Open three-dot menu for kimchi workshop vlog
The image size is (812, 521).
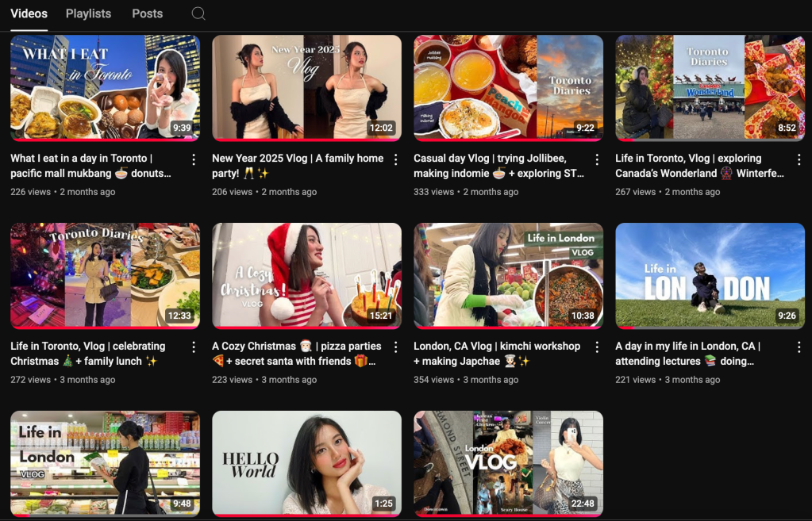[597, 347]
